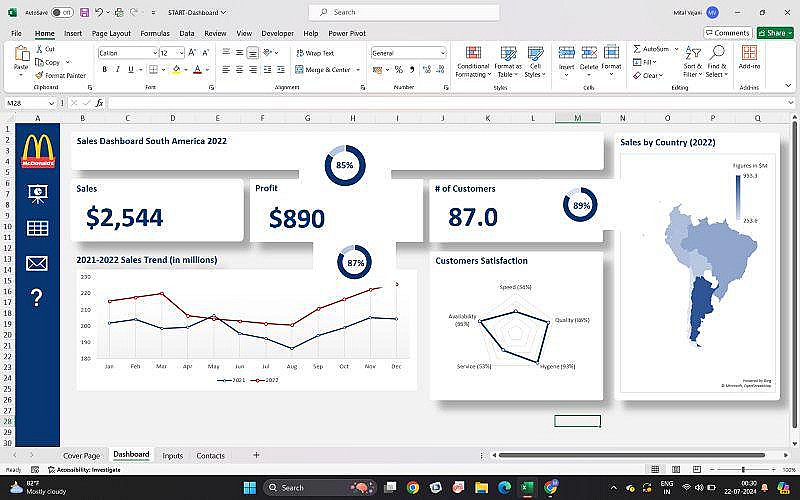The image size is (800, 500).
Task: Open Conditional Formatting
Action: point(473,62)
